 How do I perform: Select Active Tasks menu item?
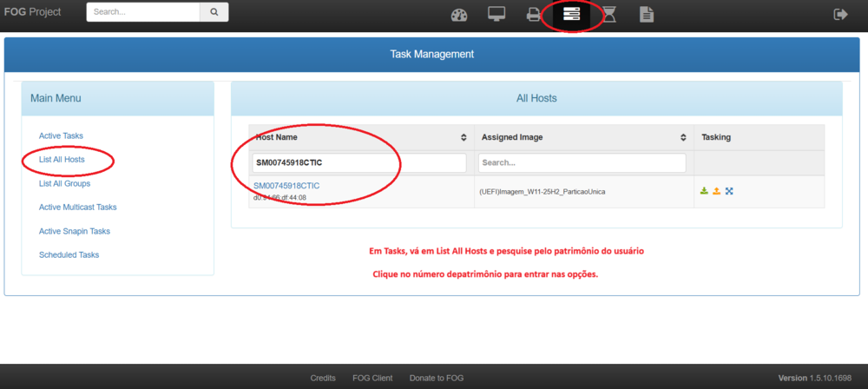[x=61, y=136]
